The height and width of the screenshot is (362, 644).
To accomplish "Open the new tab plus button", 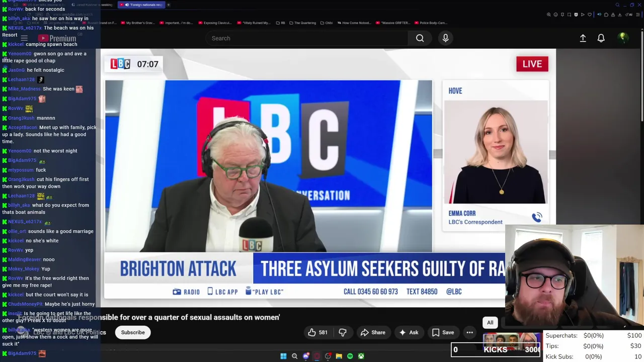I will coord(169,5).
